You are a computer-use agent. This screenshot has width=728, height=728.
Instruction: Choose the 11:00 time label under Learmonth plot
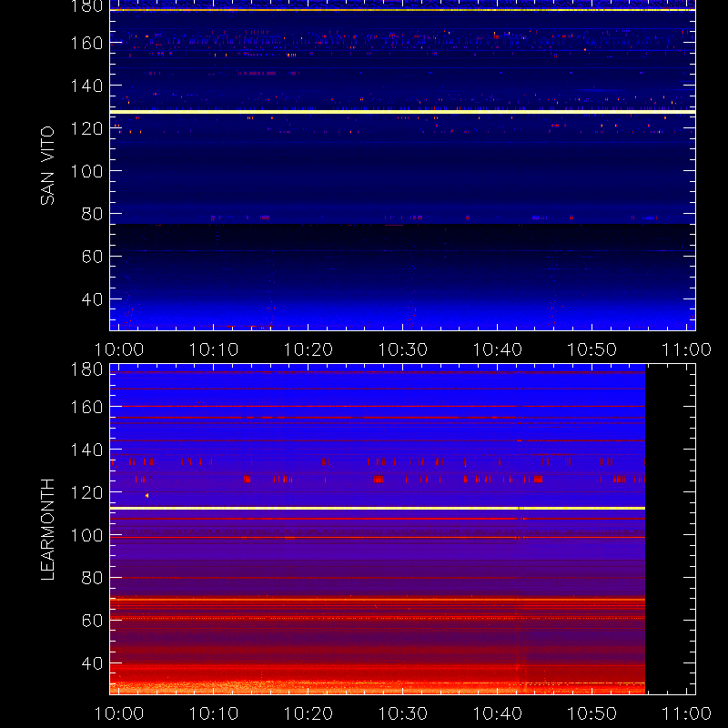687,713
